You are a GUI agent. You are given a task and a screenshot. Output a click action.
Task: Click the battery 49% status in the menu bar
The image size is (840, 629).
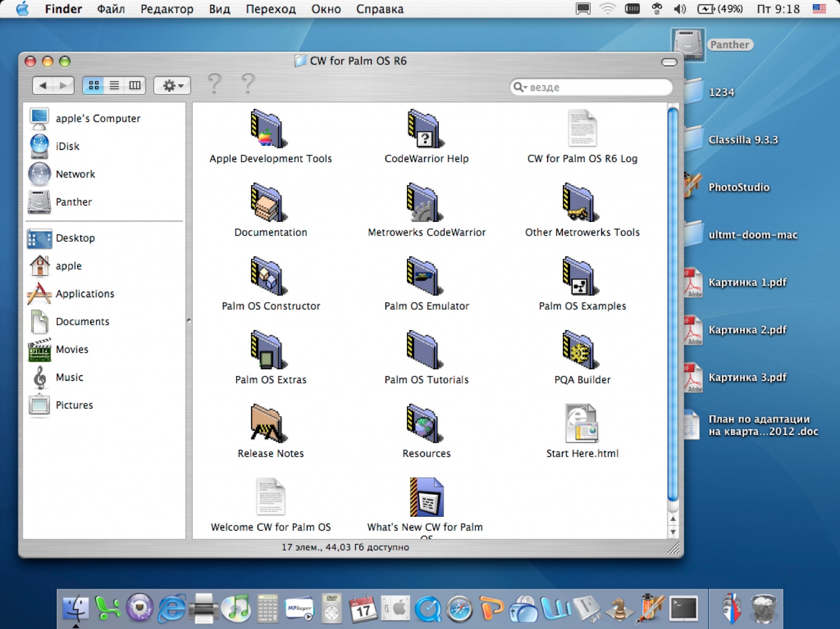point(720,9)
